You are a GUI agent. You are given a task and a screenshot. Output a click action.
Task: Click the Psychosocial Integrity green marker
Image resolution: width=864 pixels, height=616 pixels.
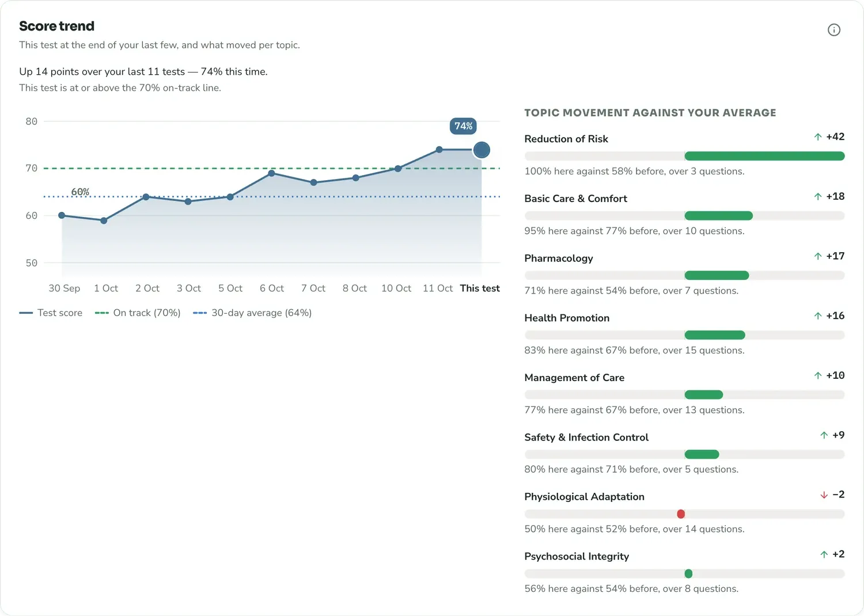click(688, 573)
